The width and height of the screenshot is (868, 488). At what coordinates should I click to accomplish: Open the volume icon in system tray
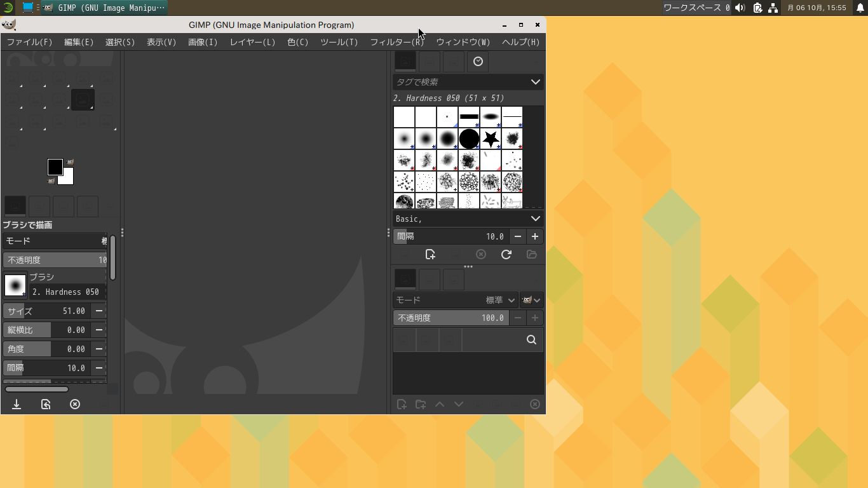tap(740, 8)
